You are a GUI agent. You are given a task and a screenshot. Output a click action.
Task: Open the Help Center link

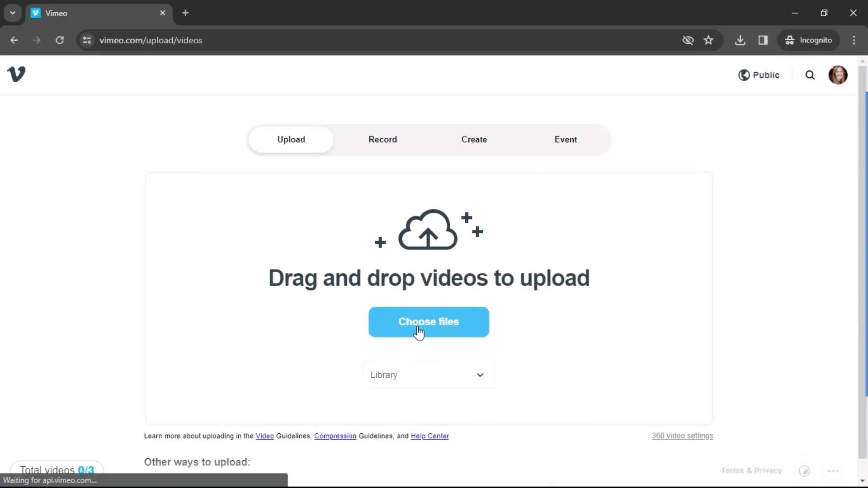tap(429, 436)
